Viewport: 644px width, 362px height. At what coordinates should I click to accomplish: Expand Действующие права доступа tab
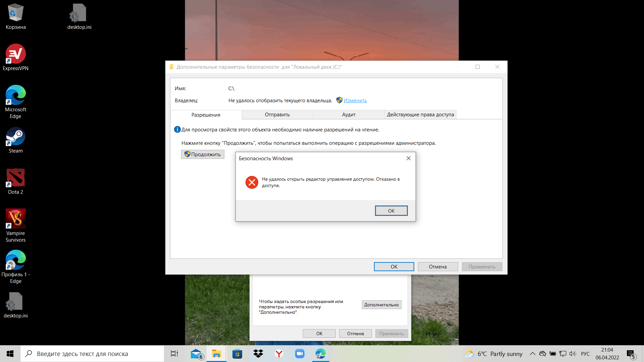tap(421, 115)
